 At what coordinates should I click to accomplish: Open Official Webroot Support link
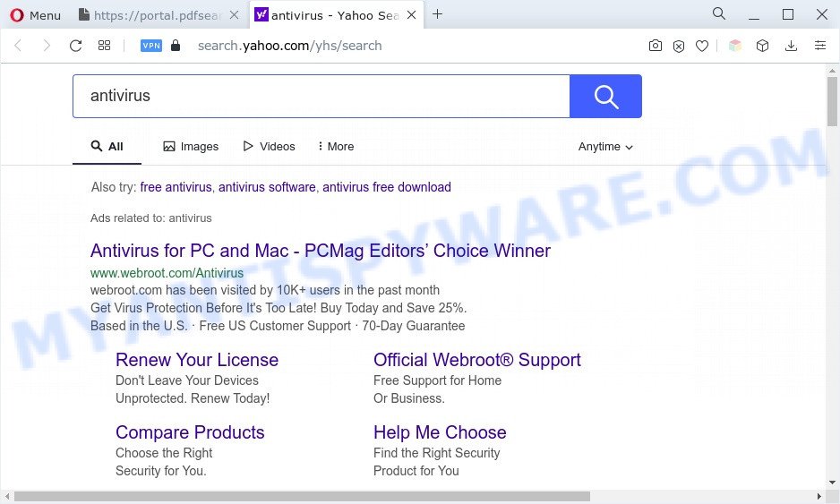(476, 360)
